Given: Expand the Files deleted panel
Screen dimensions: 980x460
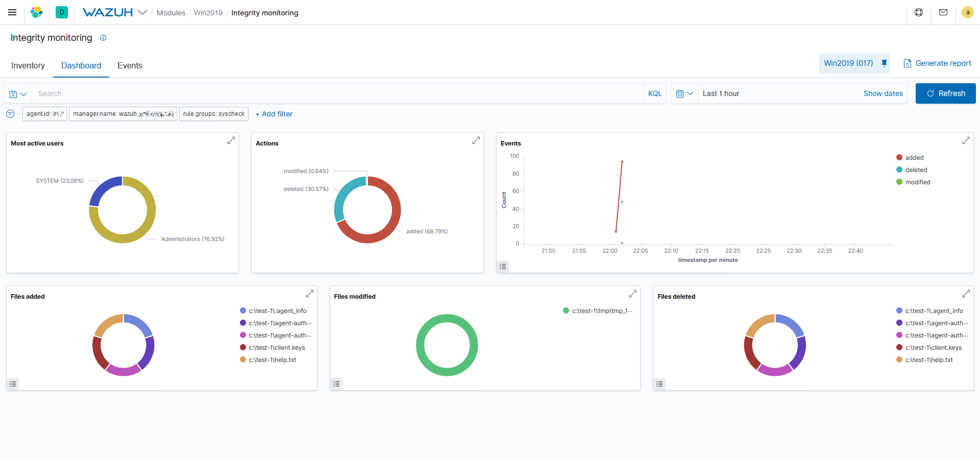Looking at the screenshot, I should 966,294.
